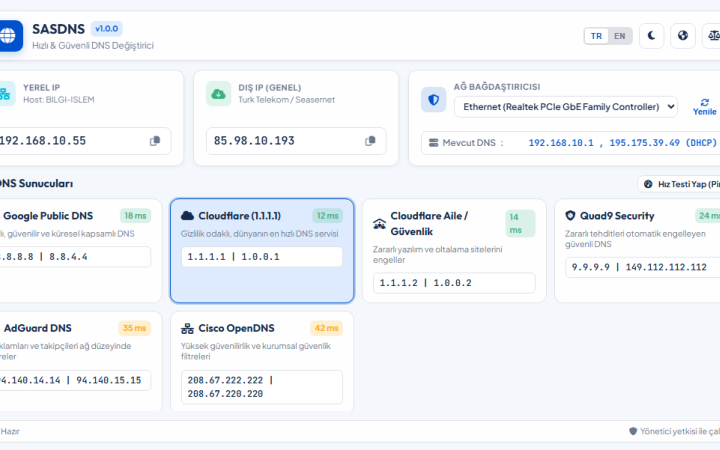Image resolution: width=720 pixels, height=450 pixels.
Task: Click the 9.9.9.9 | 149.112.112.112 field
Action: (643, 267)
